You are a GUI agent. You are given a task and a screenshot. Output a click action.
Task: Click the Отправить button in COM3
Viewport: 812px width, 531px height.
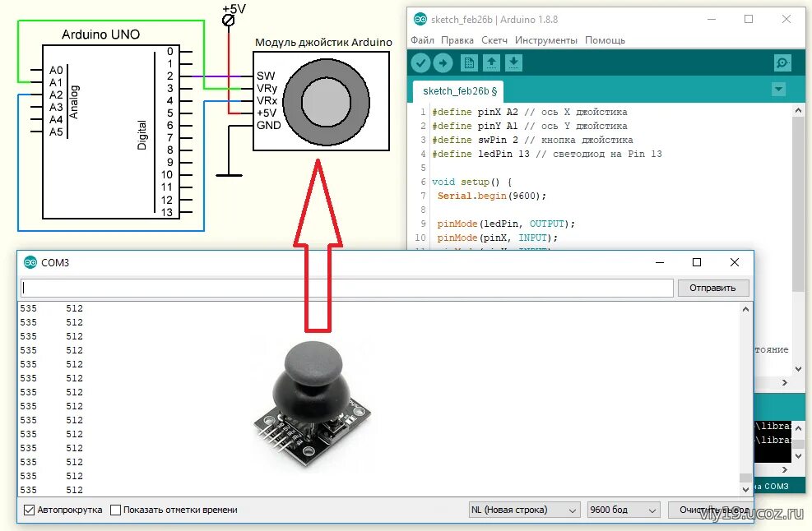[713, 288]
